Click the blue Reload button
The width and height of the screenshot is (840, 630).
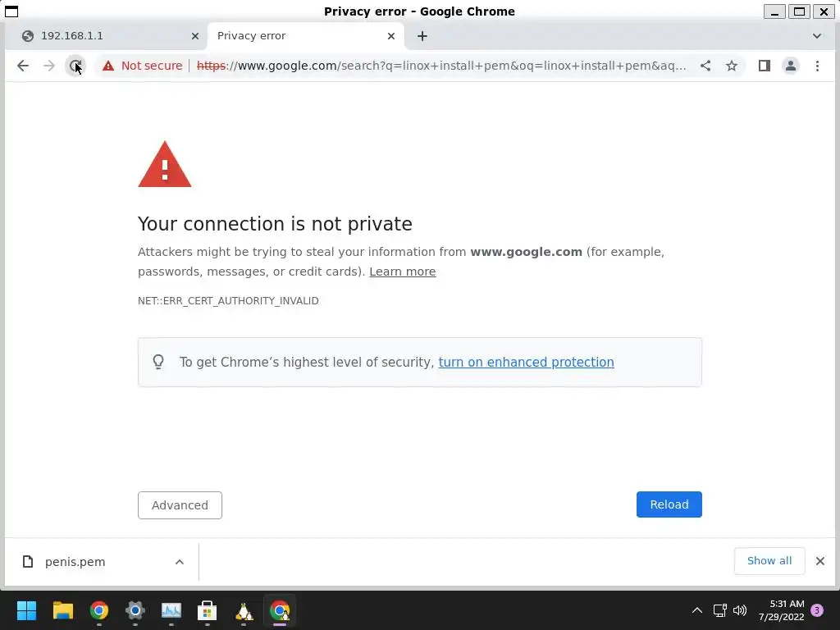[669, 504]
